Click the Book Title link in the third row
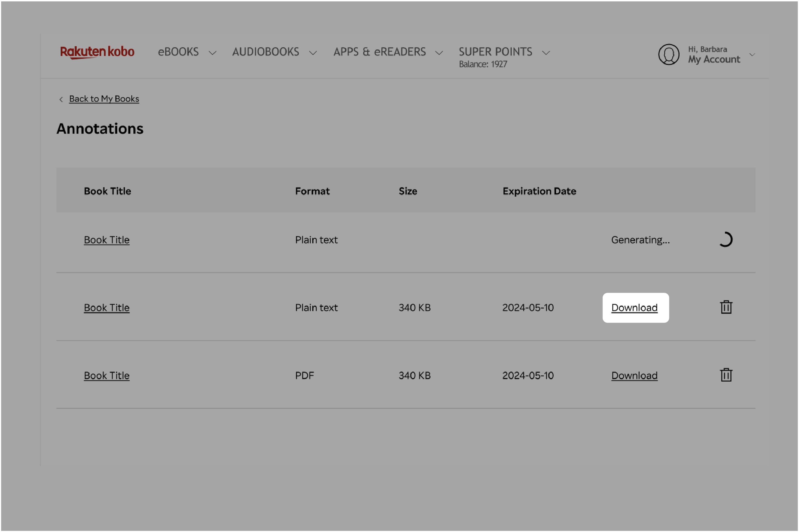 (107, 375)
